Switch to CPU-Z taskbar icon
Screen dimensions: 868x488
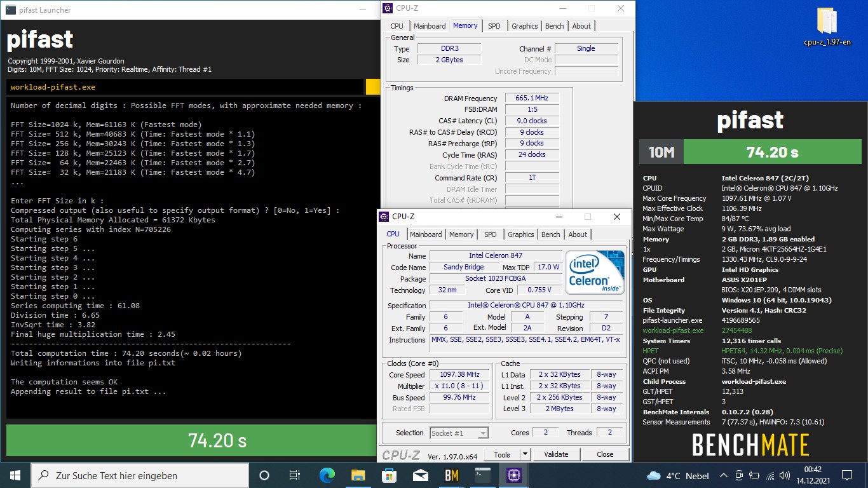point(513,475)
